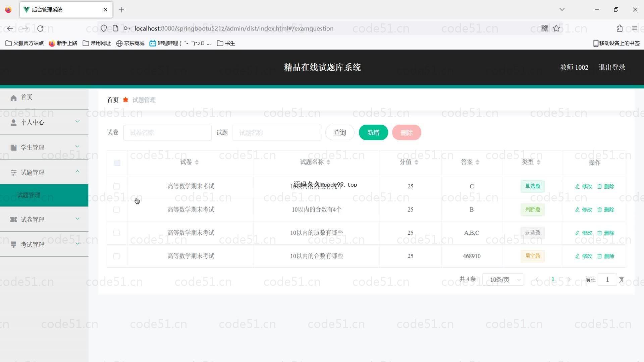
Task: Bookmark this page with star icon
Action: (x=556, y=28)
